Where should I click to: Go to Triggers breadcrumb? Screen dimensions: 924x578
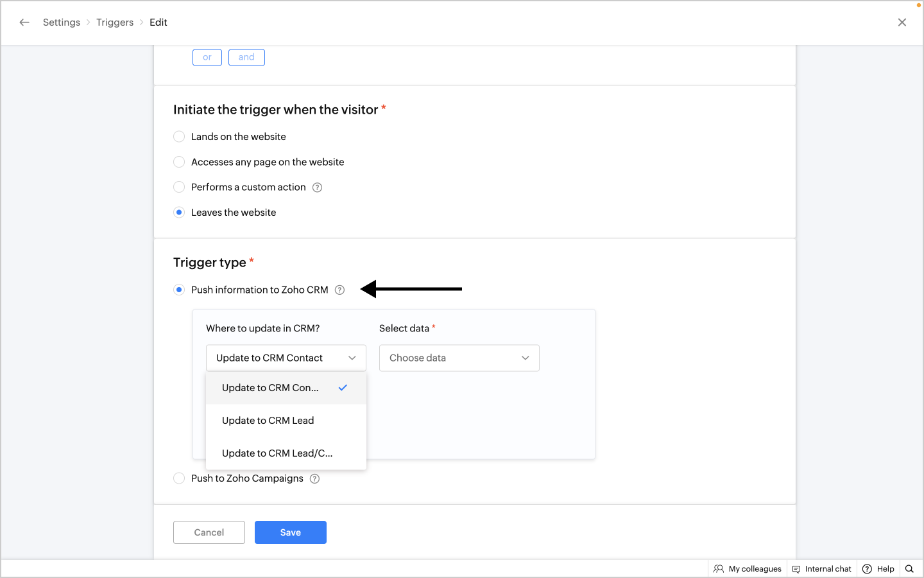(115, 22)
